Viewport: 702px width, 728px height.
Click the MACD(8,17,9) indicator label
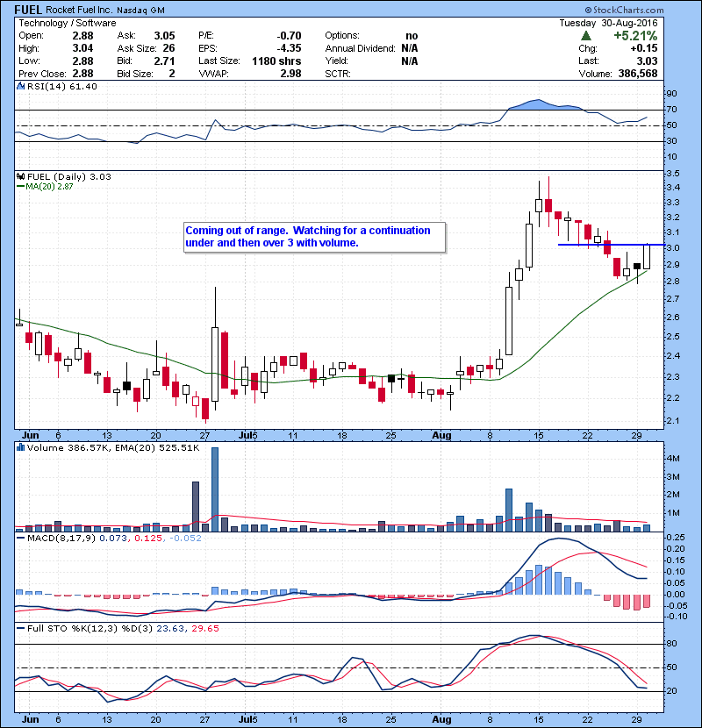(x=61, y=539)
